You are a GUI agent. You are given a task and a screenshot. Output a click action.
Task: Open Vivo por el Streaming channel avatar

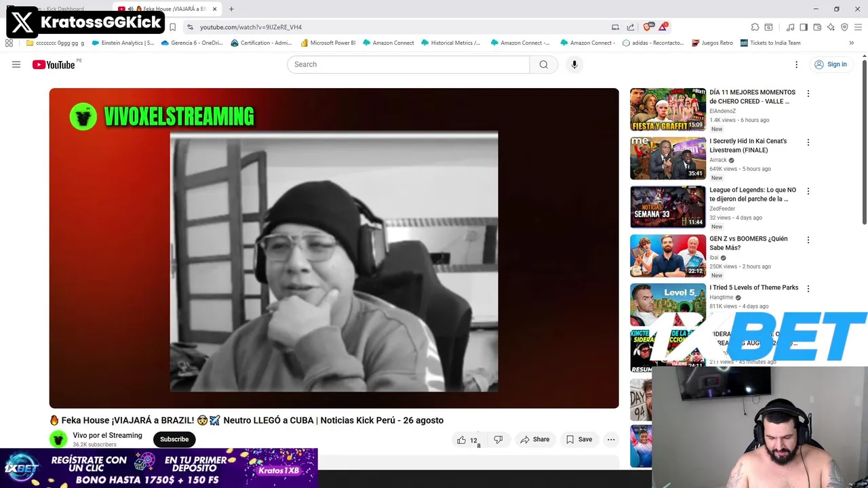(58, 439)
